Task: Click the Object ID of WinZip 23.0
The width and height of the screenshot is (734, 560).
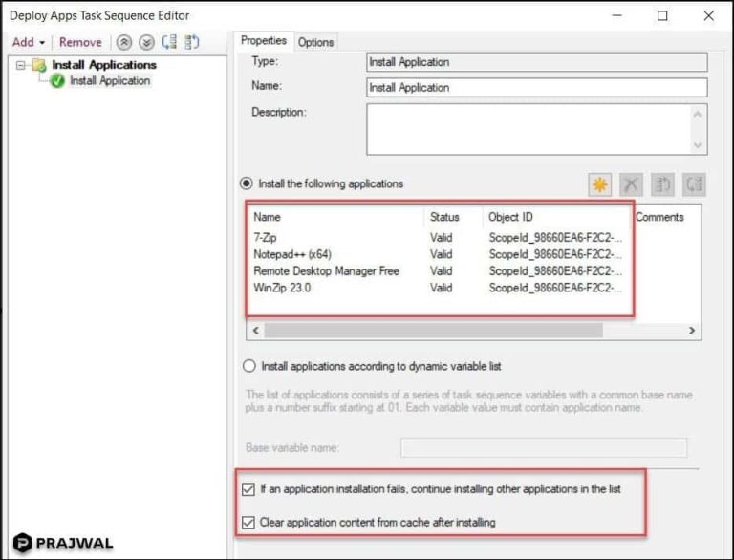Action: pyautogui.click(x=555, y=288)
